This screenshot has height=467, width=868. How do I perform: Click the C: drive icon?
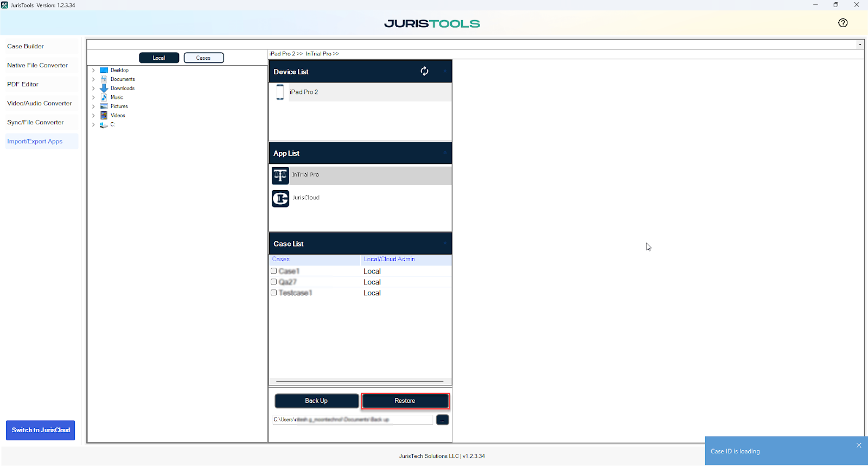pyautogui.click(x=104, y=125)
